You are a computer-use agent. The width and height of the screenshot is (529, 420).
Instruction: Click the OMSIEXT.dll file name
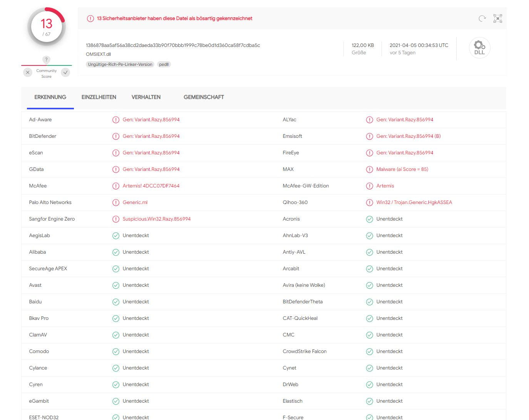click(x=98, y=54)
